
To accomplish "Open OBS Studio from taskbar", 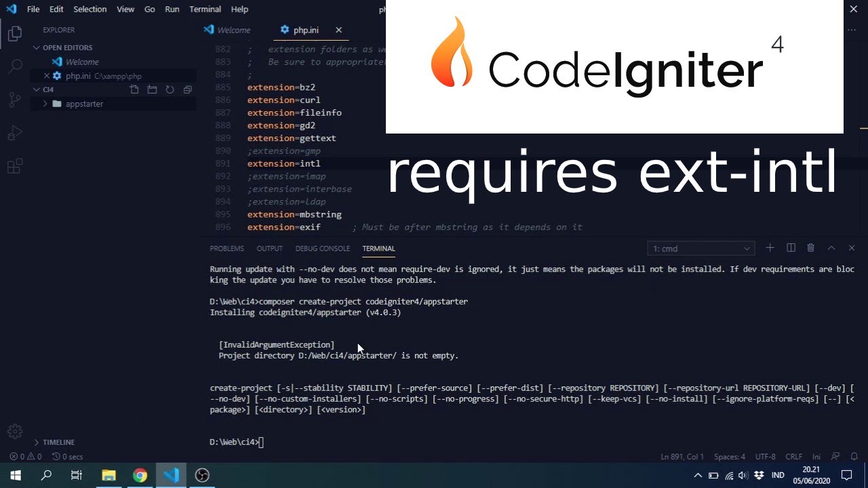I will click(x=202, y=475).
